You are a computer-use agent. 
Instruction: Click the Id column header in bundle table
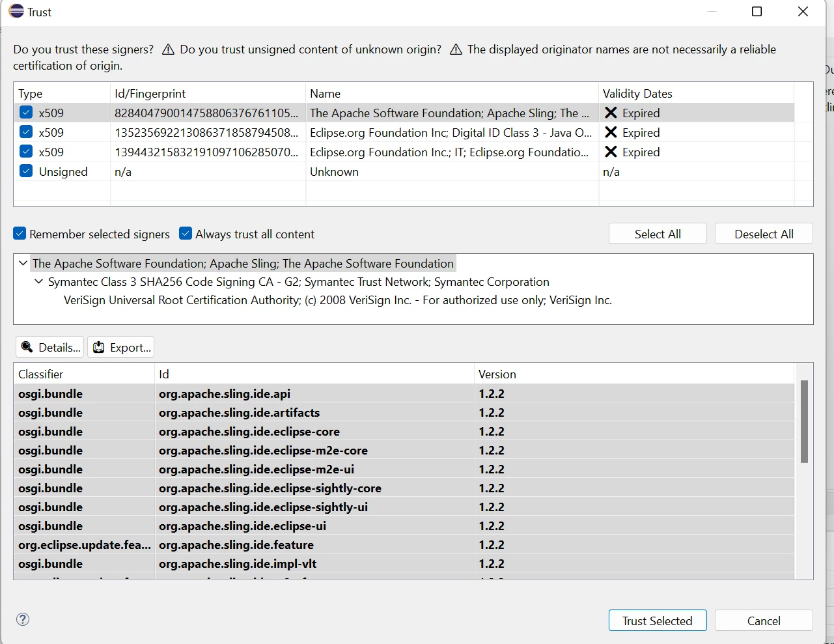314,374
